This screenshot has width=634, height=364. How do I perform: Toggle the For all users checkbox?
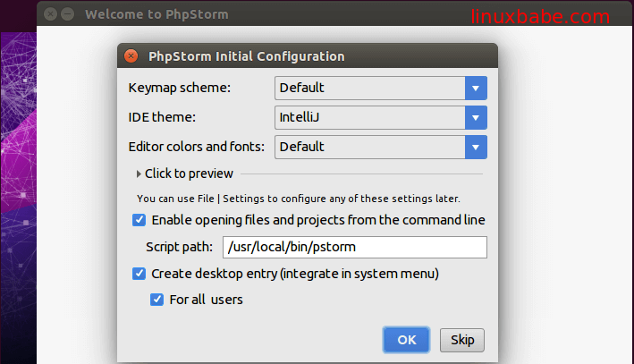pos(157,300)
